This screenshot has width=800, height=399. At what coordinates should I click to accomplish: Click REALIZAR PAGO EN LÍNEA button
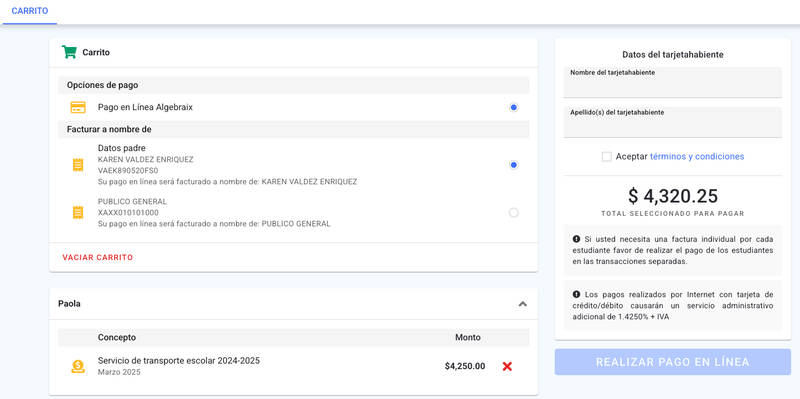tap(672, 362)
